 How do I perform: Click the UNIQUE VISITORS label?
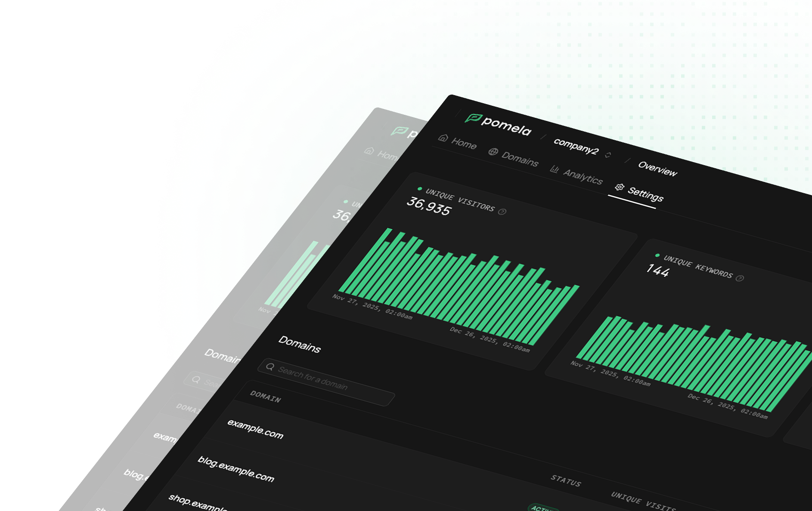pos(460,199)
